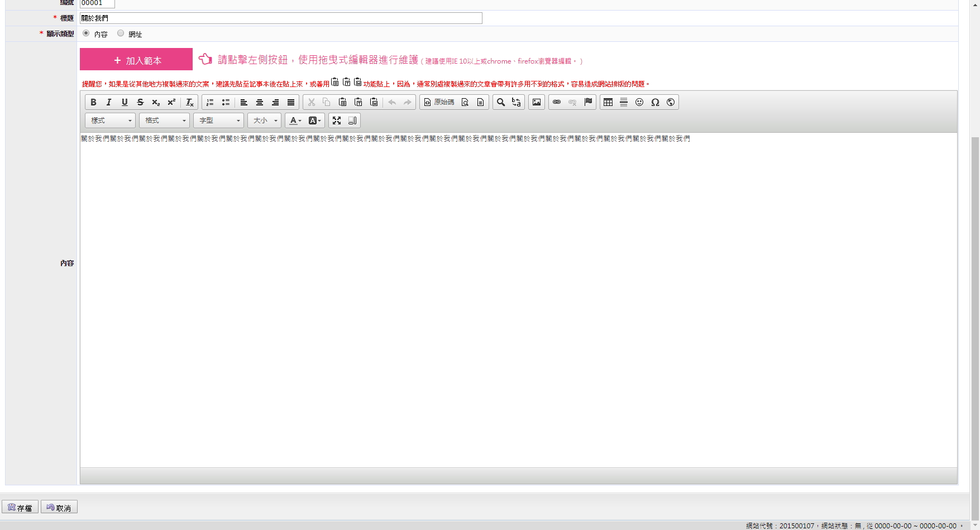
Task: Click the 標題 title input field
Action: (x=281, y=18)
